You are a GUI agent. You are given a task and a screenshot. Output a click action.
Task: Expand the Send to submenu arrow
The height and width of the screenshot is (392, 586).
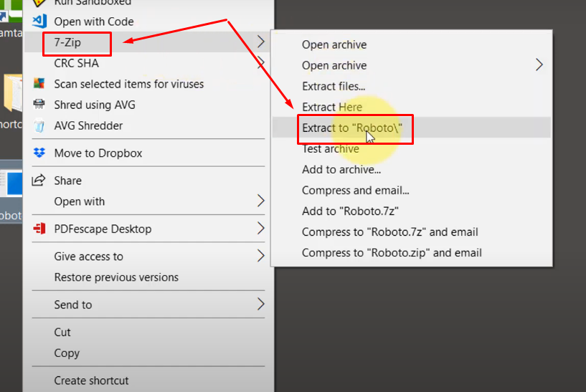click(261, 305)
